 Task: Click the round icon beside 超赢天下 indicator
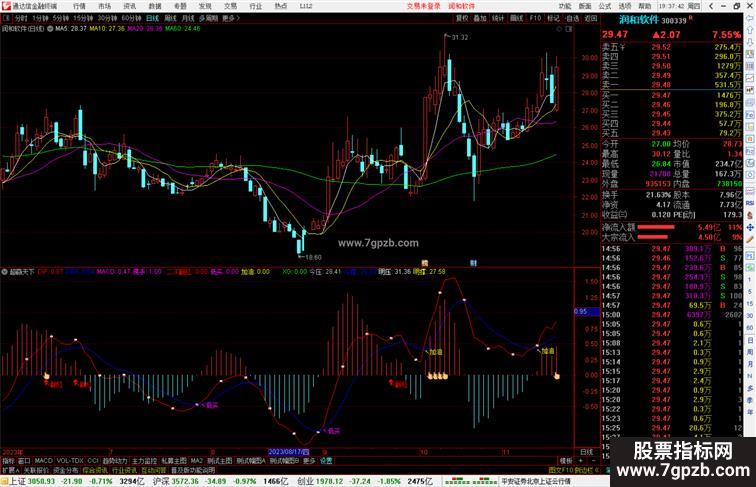(4, 272)
